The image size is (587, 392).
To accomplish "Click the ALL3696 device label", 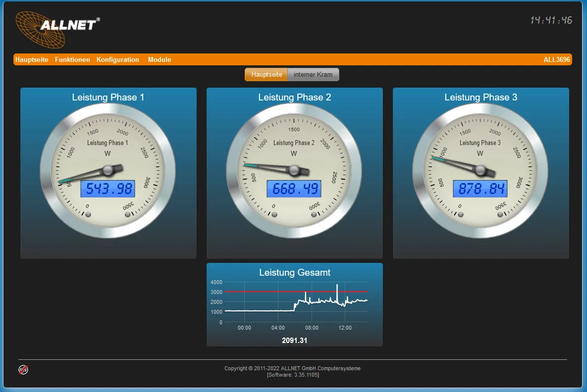I will [x=556, y=59].
